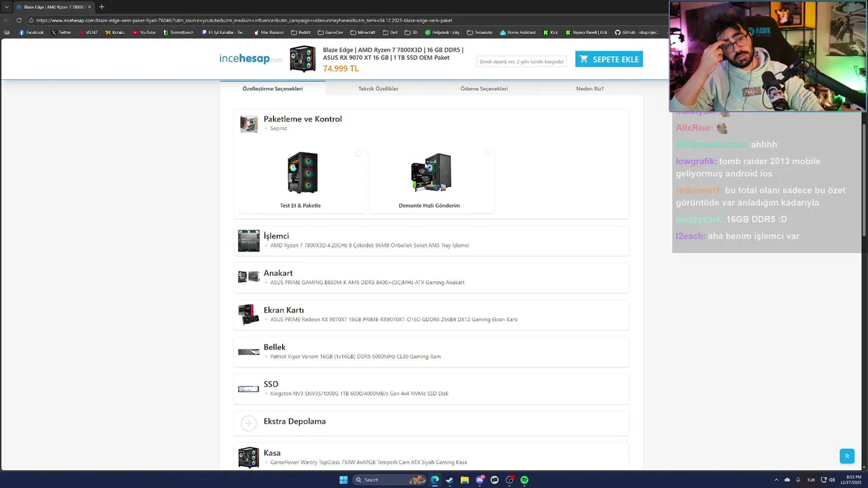Switch to Neden Biz? tab

click(x=590, y=88)
